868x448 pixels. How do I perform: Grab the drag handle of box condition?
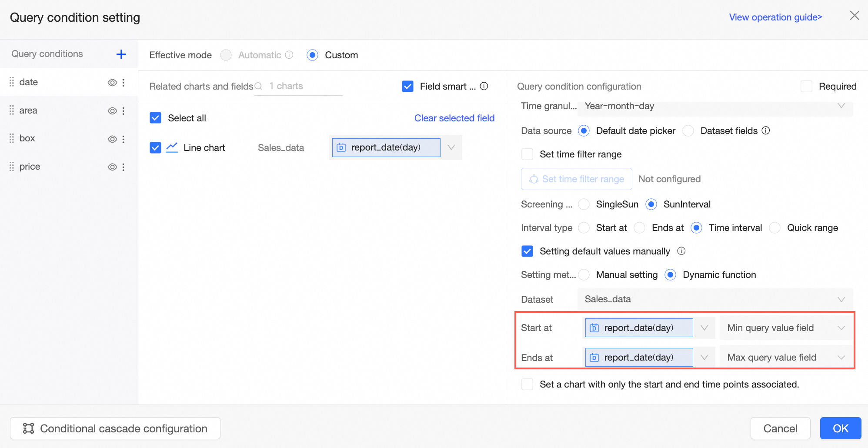point(12,138)
